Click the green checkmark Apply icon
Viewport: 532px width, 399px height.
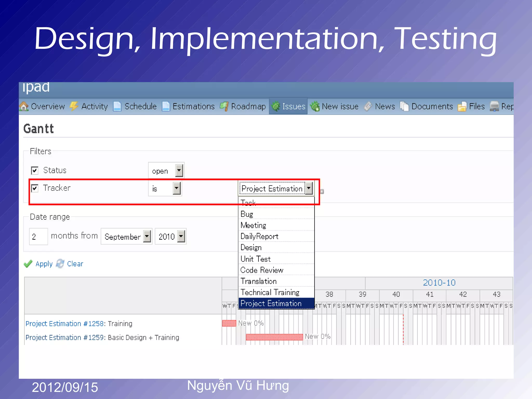(x=28, y=264)
